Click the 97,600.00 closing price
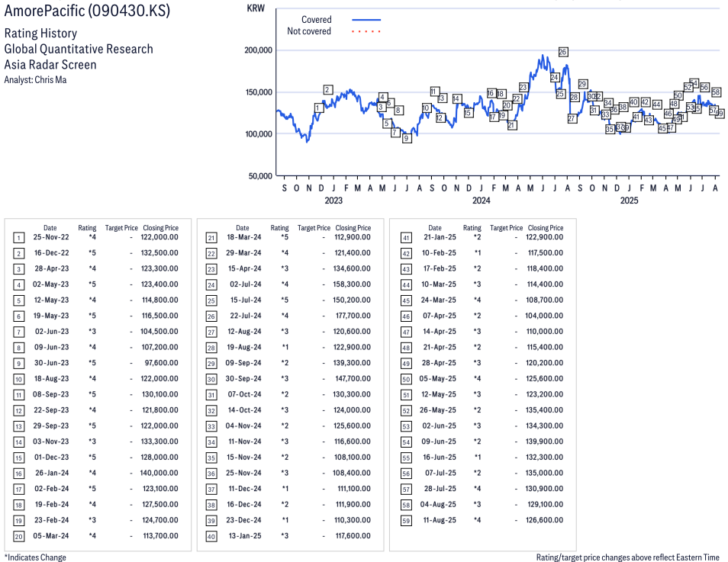 (x=161, y=363)
